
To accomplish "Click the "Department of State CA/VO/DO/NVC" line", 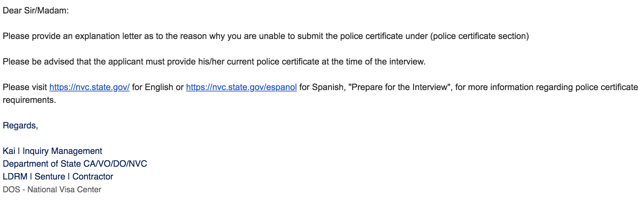I will 75,164.
